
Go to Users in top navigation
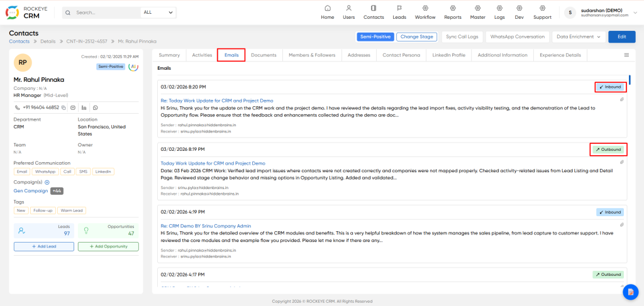348,13
